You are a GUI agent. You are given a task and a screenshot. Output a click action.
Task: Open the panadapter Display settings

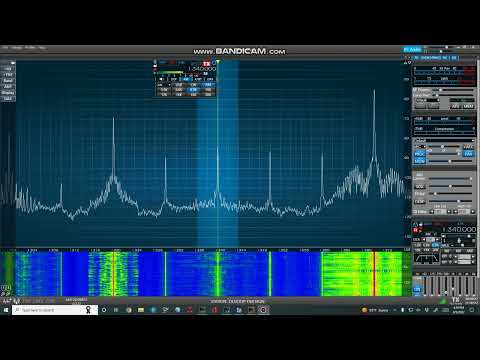pos(8,93)
